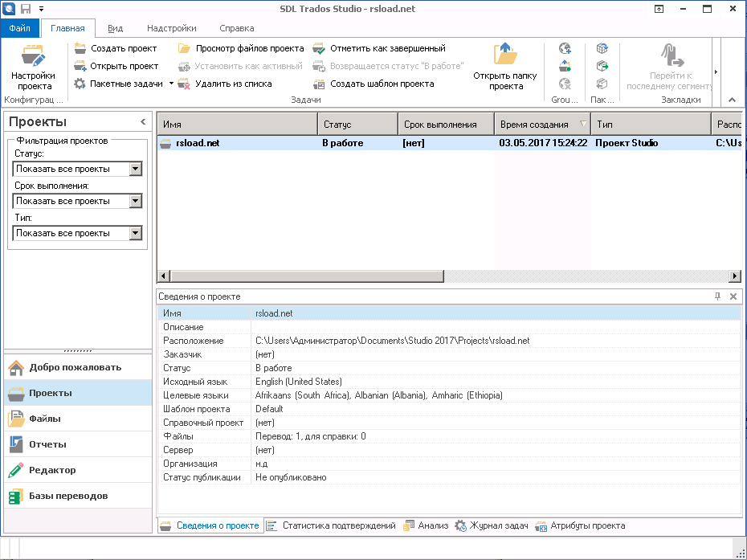Click Шаблон проекта Default value
The height and width of the screenshot is (560, 747).
269,409
